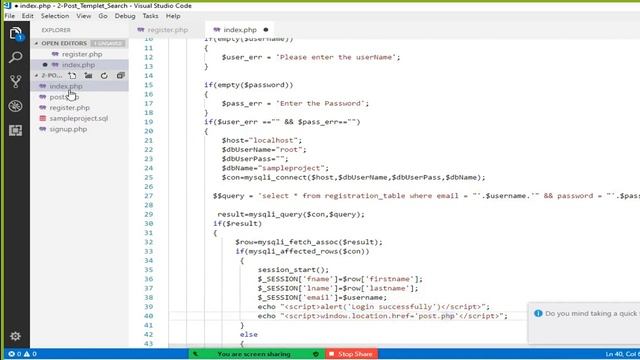Open the Tasks menu
This screenshot has height=360, width=640.
click(x=150, y=16)
